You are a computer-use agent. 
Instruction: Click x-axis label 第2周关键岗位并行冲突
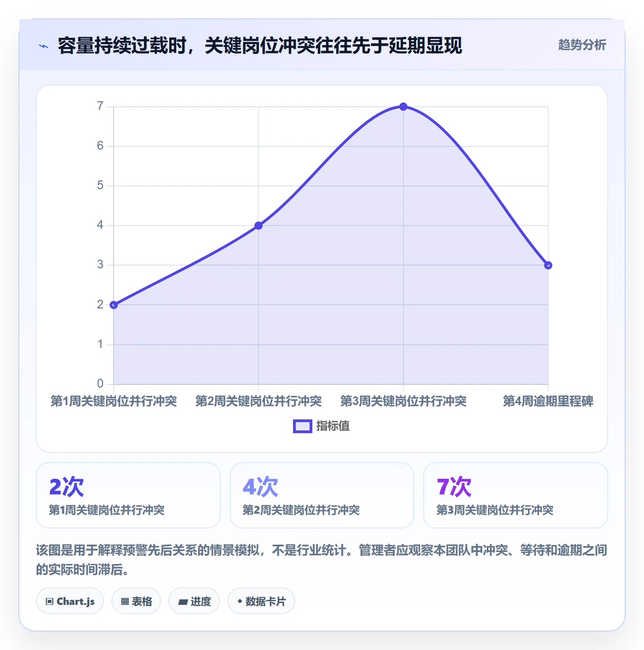259,401
